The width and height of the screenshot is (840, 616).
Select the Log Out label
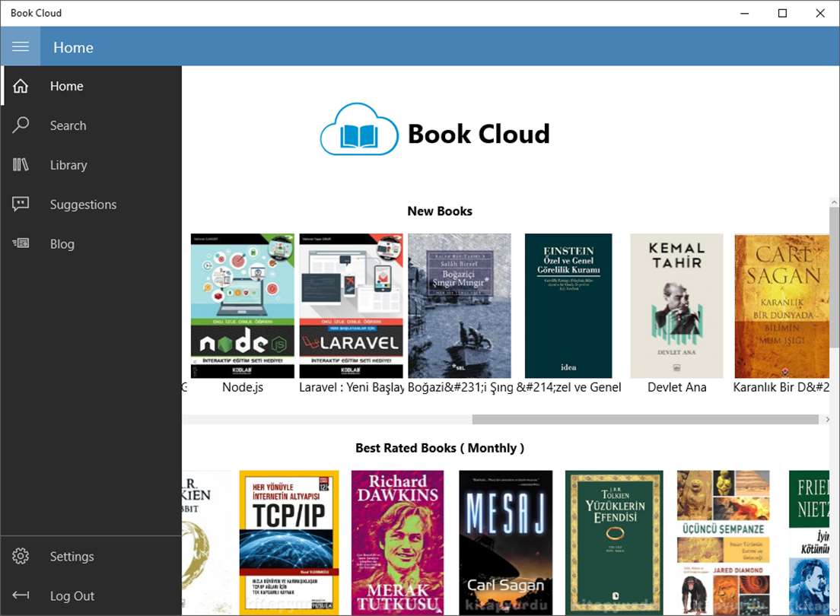pos(72,595)
